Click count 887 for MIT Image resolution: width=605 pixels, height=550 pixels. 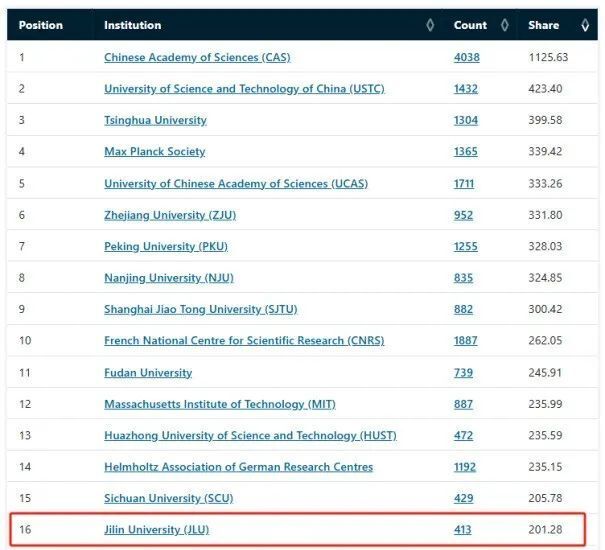point(463,404)
